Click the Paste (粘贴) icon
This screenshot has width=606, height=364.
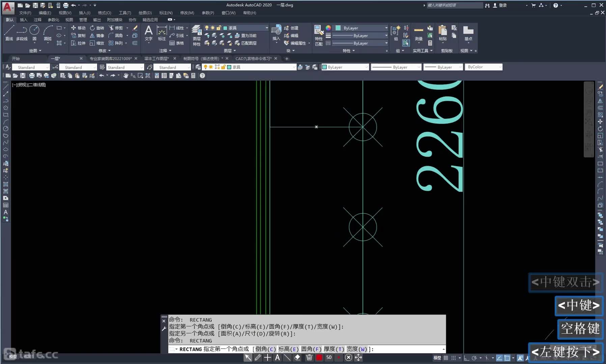tap(443, 33)
